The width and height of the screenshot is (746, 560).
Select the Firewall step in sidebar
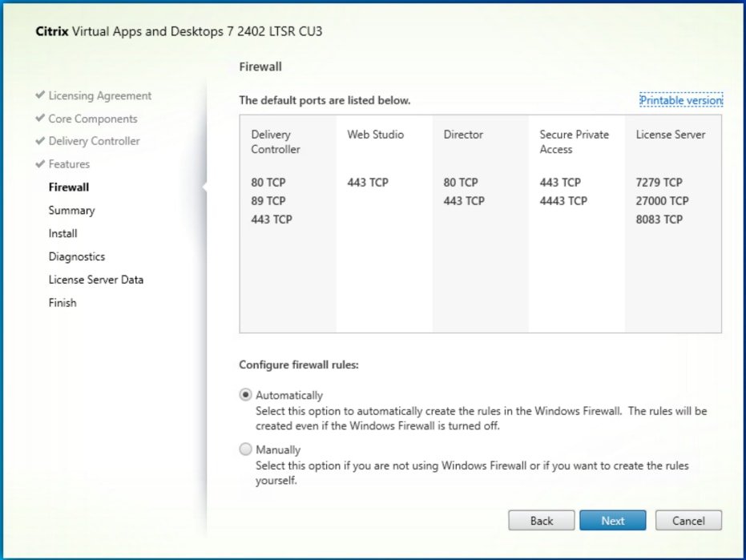(x=69, y=187)
